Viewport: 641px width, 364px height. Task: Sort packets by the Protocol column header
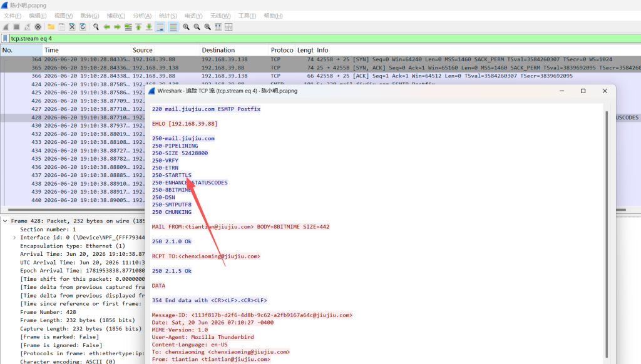282,50
